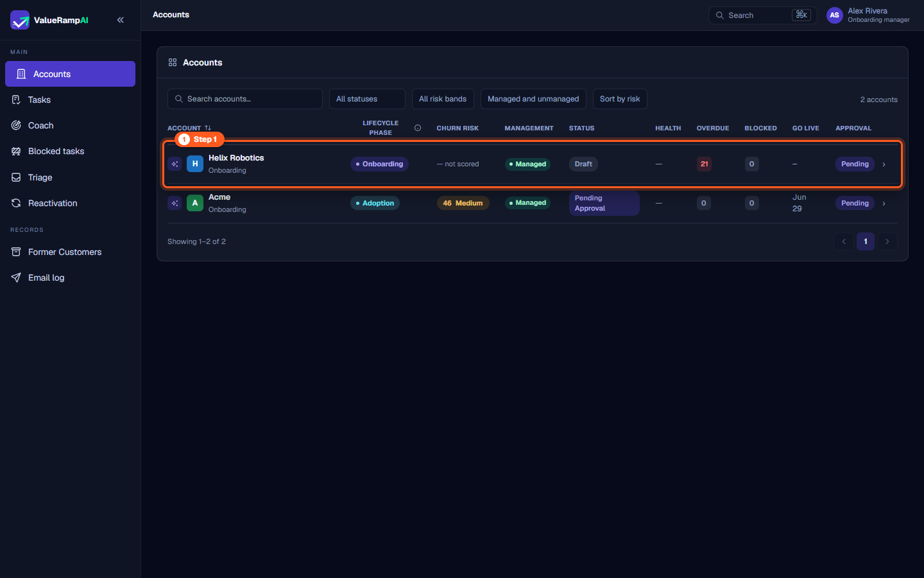This screenshot has height=578, width=924.
Task: Click the Churn Risk column header
Action: pyautogui.click(x=458, y=128)
